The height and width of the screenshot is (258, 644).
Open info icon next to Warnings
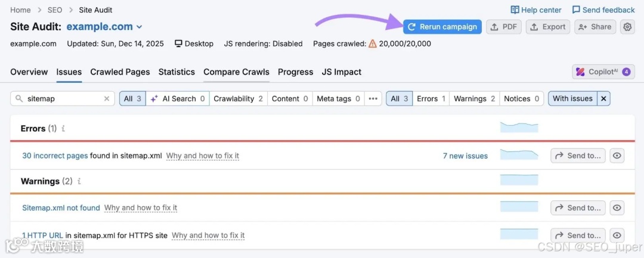[79, 181]
